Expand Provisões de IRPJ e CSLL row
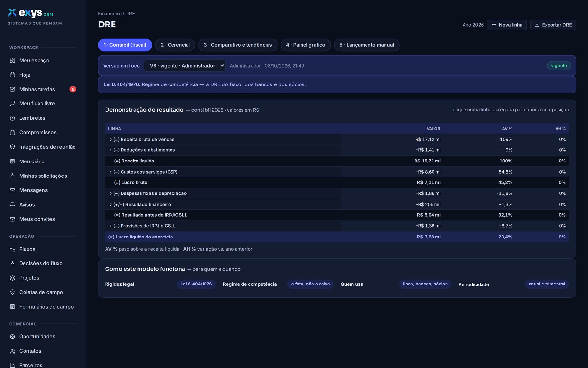 (110, 226)
